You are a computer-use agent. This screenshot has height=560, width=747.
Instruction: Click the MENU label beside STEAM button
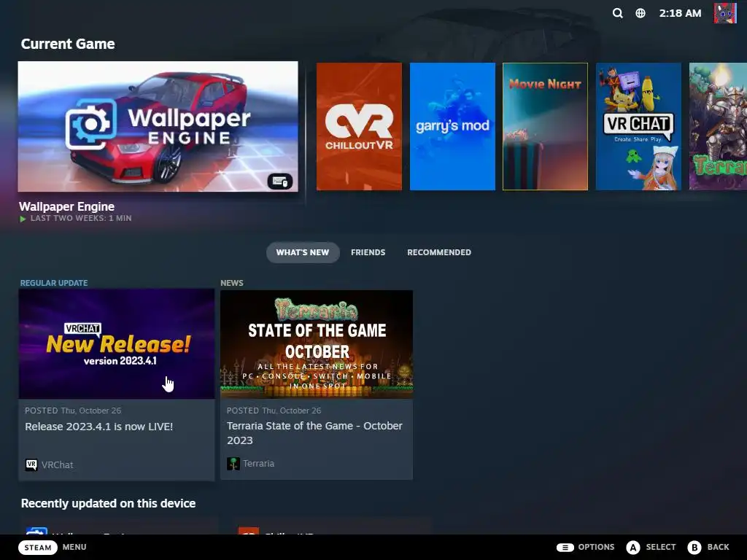74,547
